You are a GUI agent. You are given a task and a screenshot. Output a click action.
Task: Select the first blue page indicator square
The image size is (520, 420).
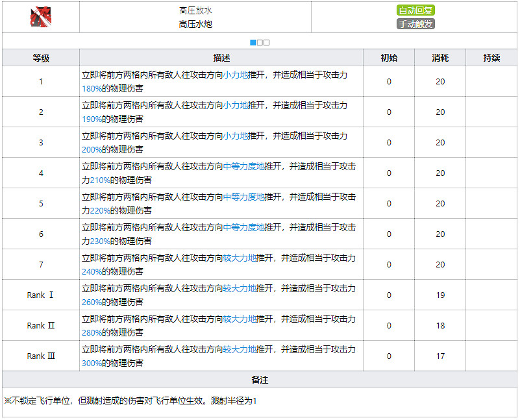(253, 43)
